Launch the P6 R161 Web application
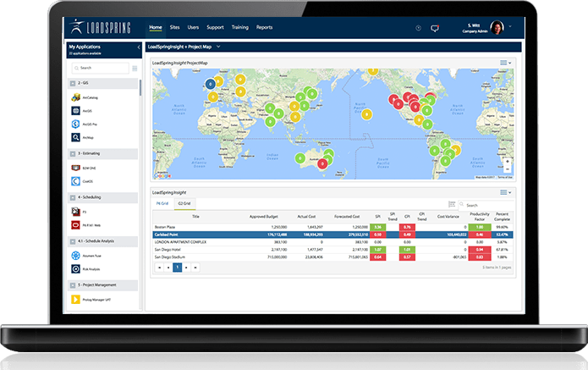This screenshot has height=370, width=588. click(x=86, y=225)
